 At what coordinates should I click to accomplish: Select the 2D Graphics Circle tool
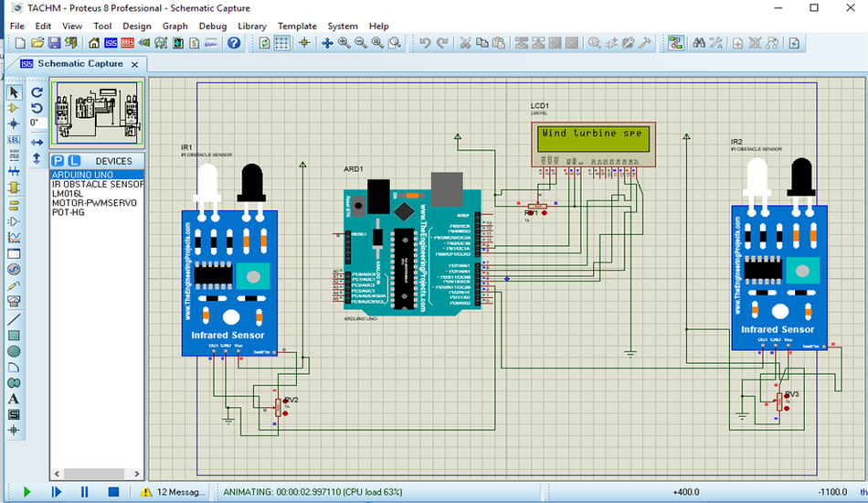[x=14, y=351]
